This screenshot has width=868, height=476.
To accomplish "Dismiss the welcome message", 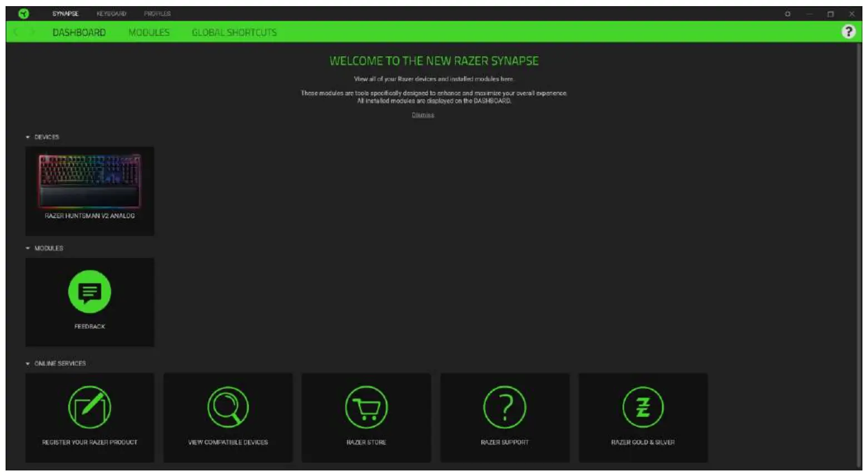I will click(423, 115).
